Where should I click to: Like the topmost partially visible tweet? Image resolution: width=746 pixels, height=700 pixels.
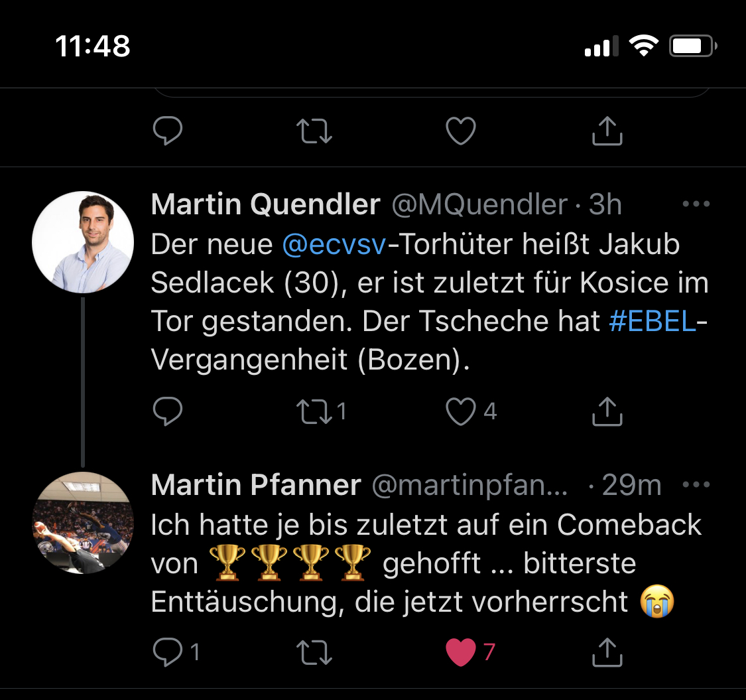460,131
